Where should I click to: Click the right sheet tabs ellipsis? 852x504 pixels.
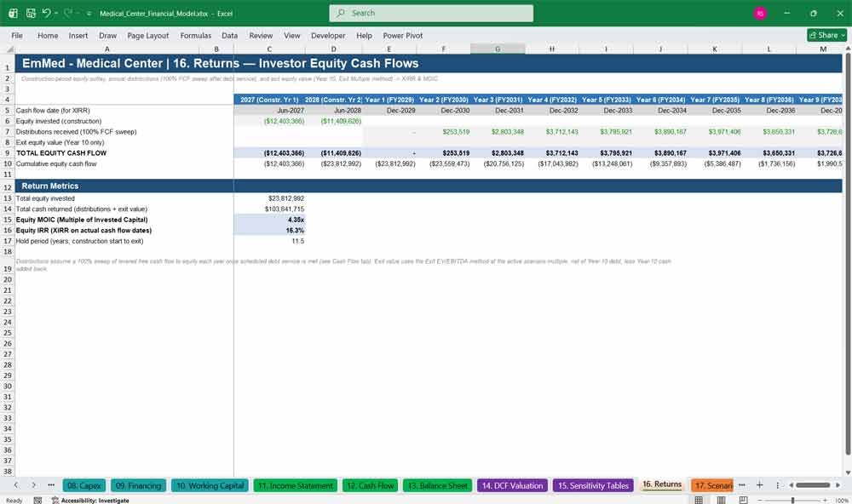click(x=742, y=485)
